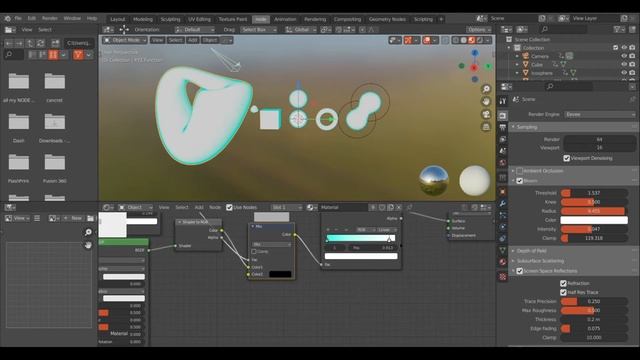Open the Tool properties tab icon
The width and height of the screenshot is (640, 360).
pyautogui.click(x=503, y=101)
